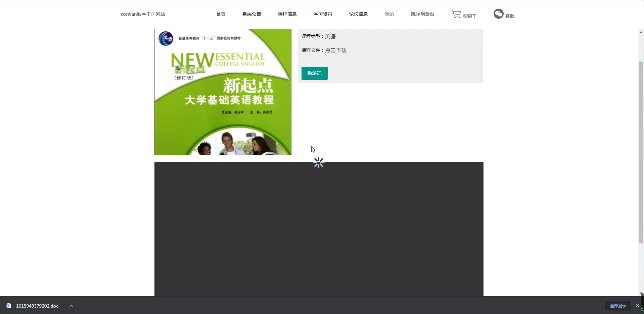Screen dimensions: 644x314
Task: Open the 首页 home page
Action: [221, 14]
